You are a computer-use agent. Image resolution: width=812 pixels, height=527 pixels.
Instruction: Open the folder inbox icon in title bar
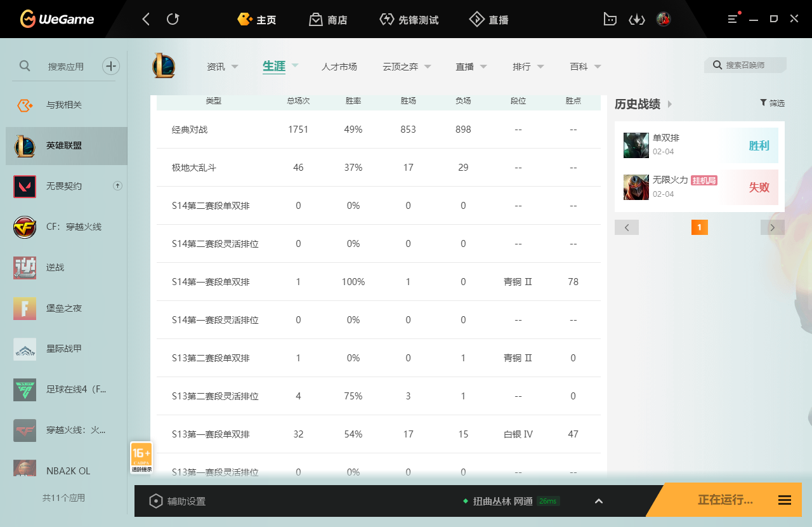tap(610, 19)
